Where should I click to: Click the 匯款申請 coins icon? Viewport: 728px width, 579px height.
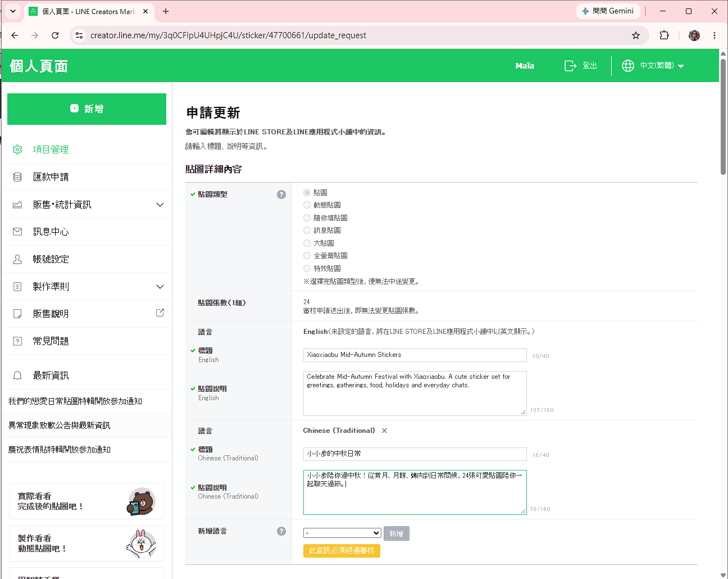click(17, 177)
